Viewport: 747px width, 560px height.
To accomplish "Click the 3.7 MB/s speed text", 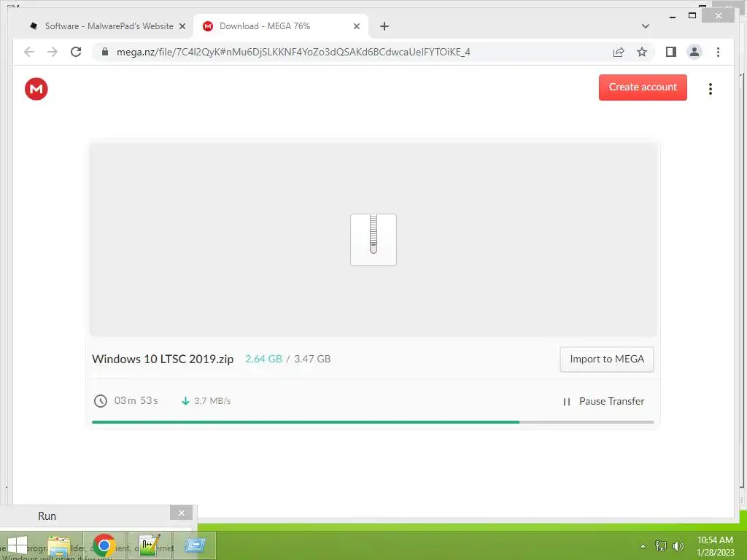I will pos(212,401).
